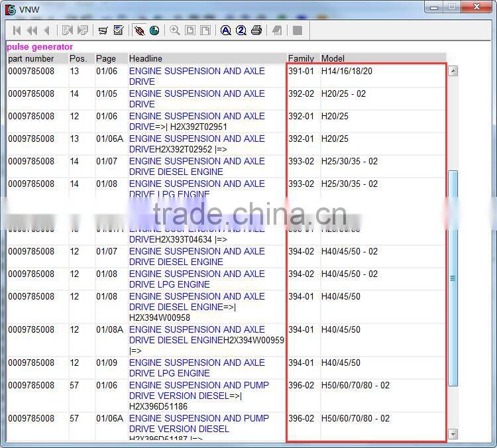Close the VNW window

(476, 7)
